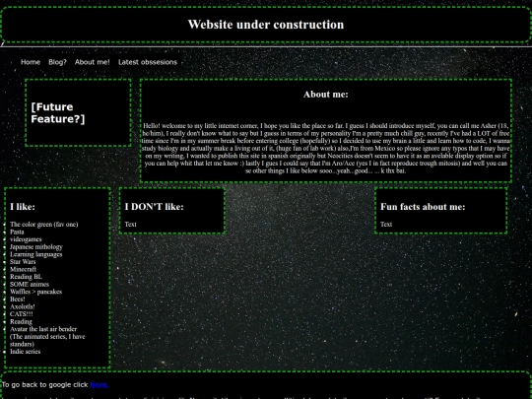The image size is (532, 399).
Task: Select the '[Future Feature?]' box text
Action: (x=58, y=112)
